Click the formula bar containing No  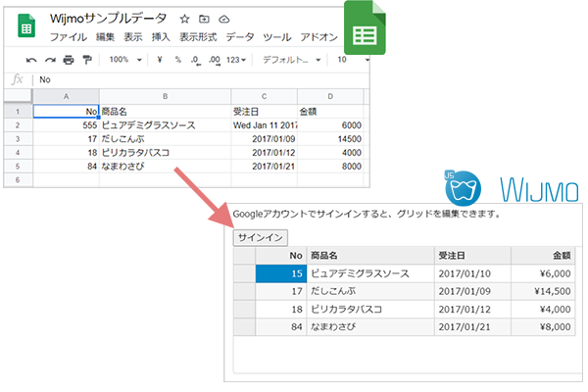(x=203, y=80)
